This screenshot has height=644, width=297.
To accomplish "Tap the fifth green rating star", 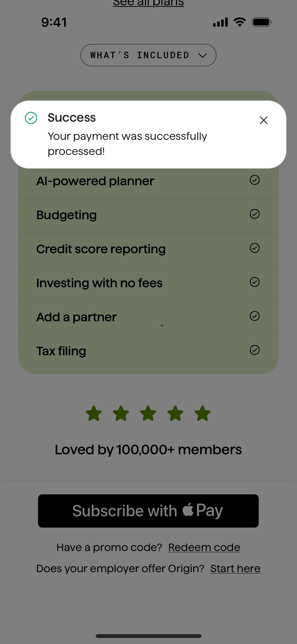I will 203,413.
